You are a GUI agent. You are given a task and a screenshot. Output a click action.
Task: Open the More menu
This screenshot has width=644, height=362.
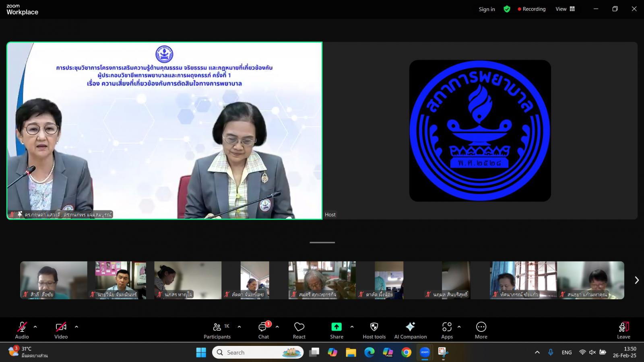[481, 330]
